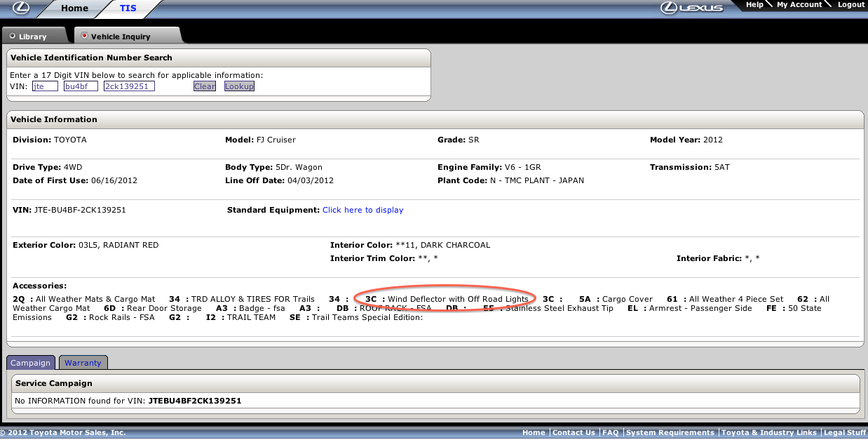Focus the middle VIN input field
Screen dimensions: 868x440
point(81,86)
